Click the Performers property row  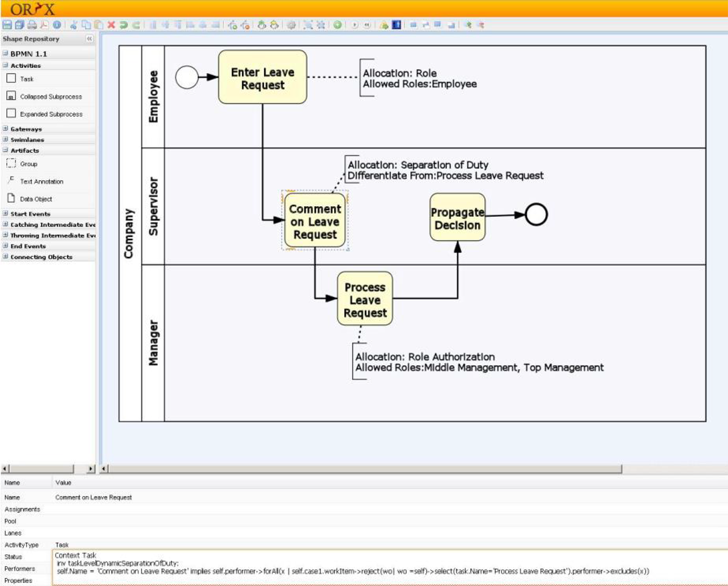pyautogui.click(x=26, y=569)
